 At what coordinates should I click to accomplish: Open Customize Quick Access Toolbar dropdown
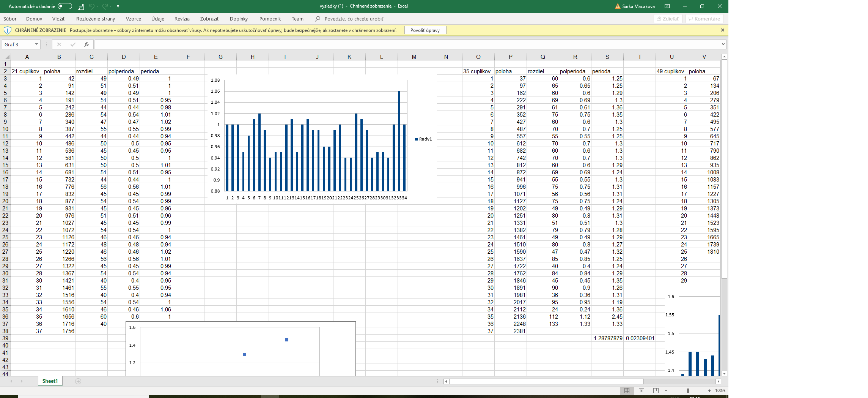tap(118, 6)
